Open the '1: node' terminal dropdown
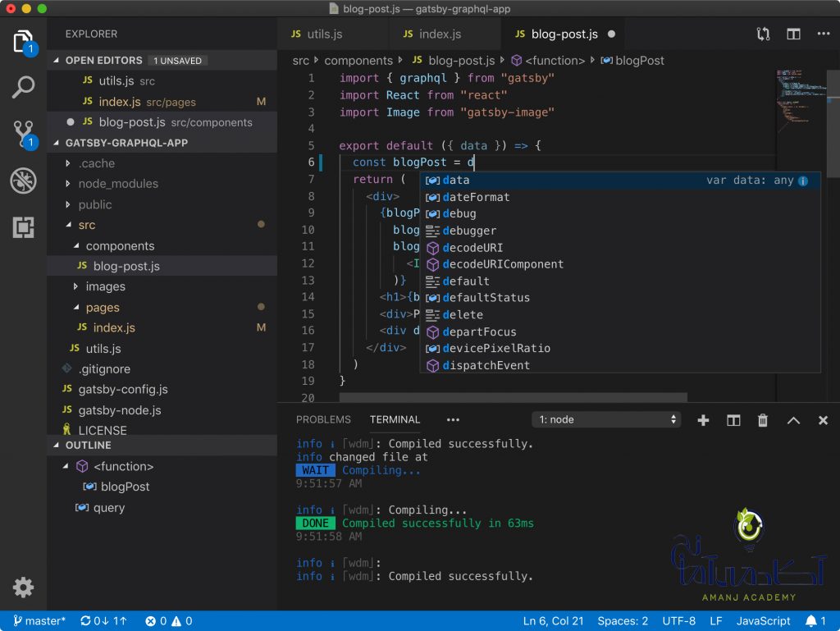 (x=606, y=419)
